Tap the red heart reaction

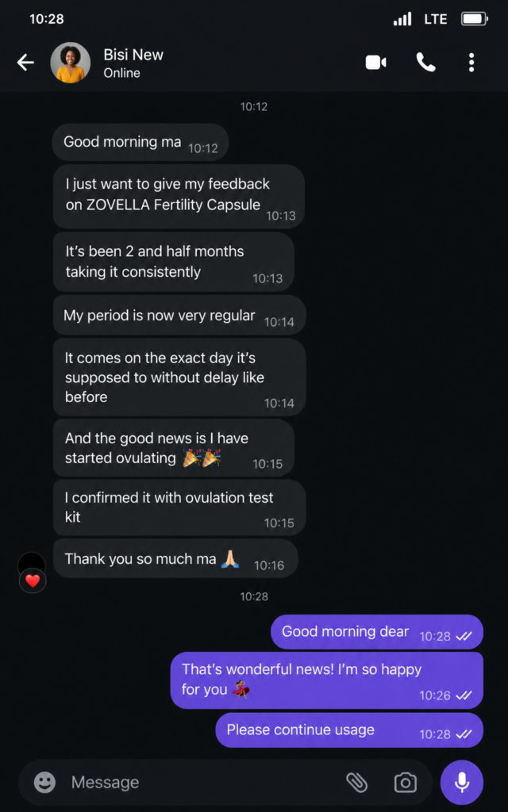(x=33, y=581)
